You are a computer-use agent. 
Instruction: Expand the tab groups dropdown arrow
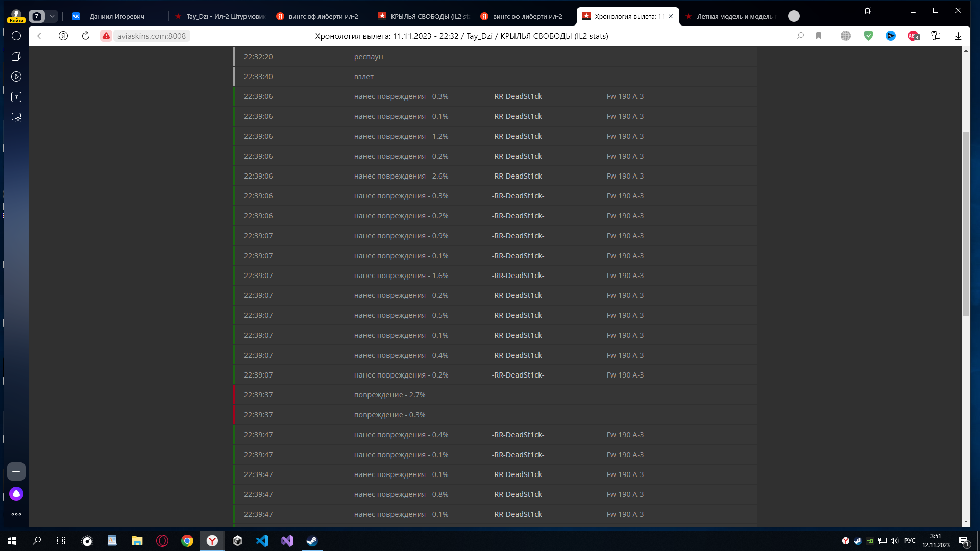pos(52,16)
